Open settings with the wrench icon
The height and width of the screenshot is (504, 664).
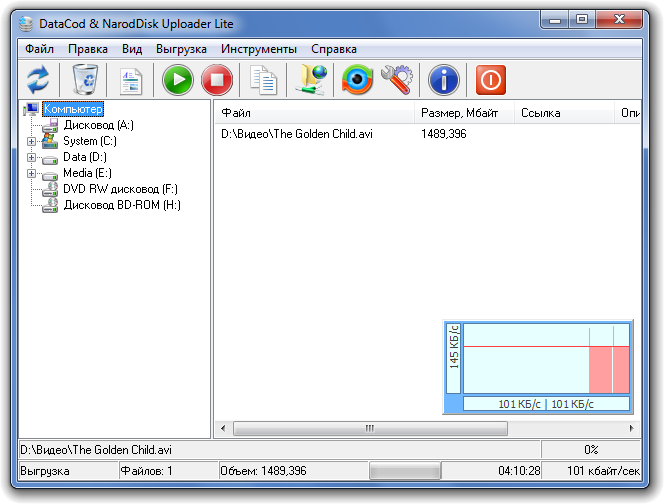(x=396, y=79)
